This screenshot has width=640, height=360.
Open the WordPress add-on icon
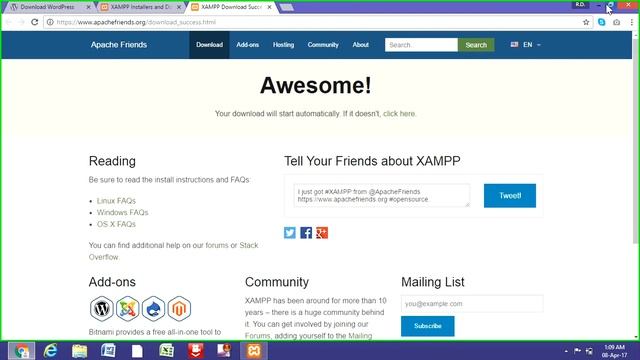(102, 309)
